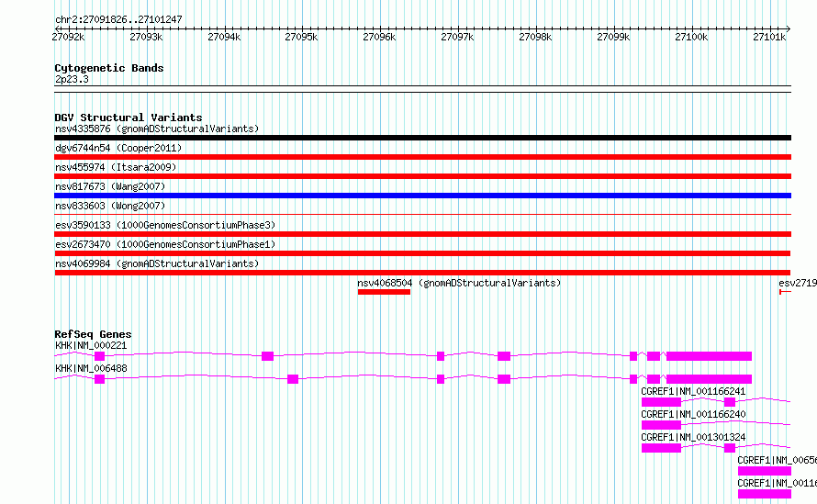817x504 pixels.
Task: Select the esv2673470 1000Genomes Phase1 label
Action: point(165,244)
